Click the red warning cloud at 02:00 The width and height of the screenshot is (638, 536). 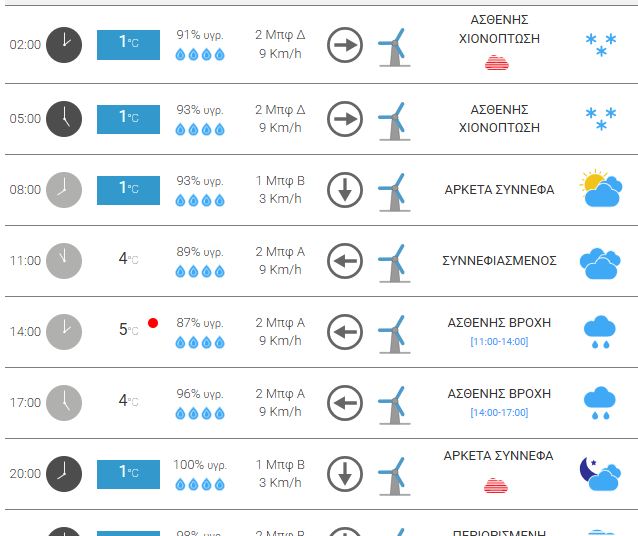[497, 63]
